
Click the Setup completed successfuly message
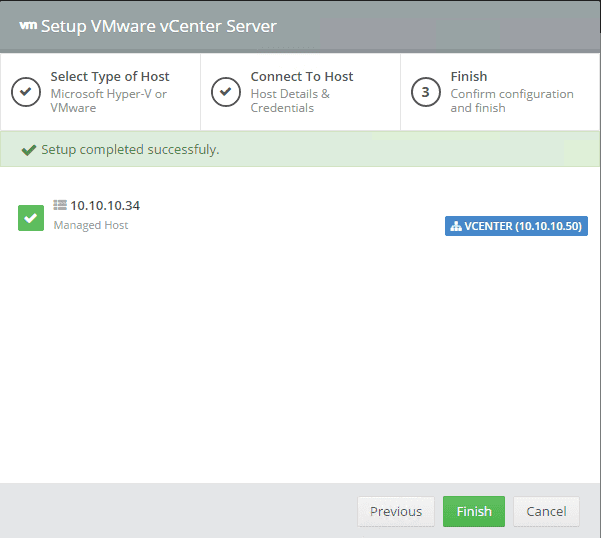[130, 149]
